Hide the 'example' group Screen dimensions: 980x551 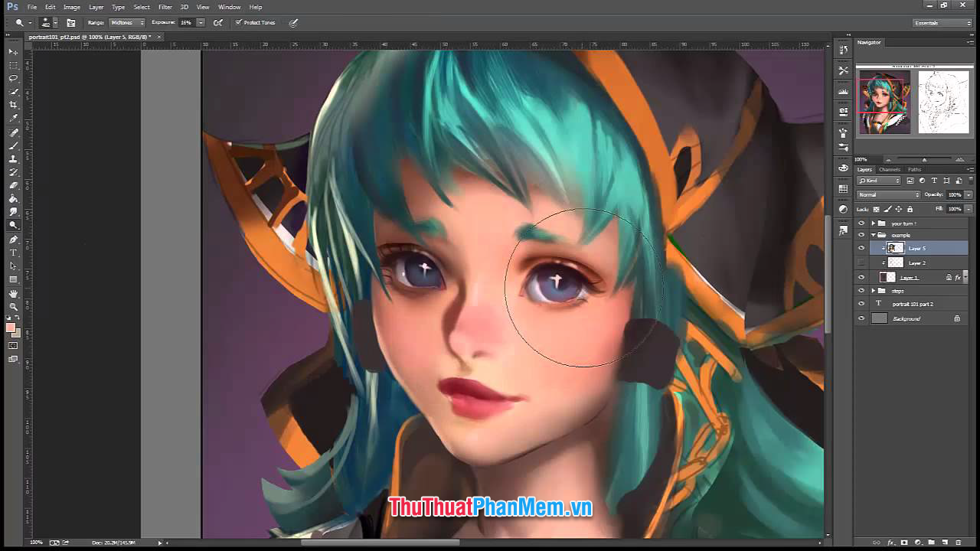click(x=861, y=235)
